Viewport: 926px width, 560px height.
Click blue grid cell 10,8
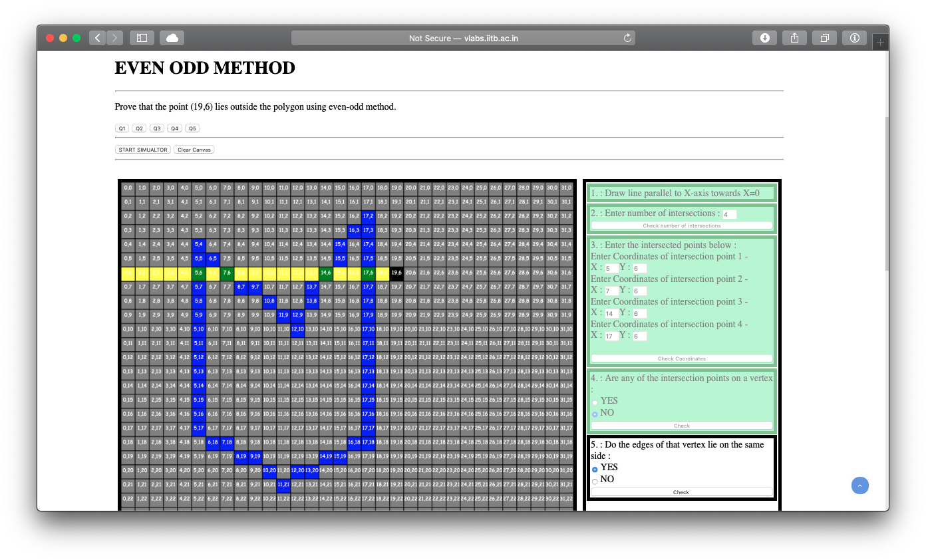[269, 301]
